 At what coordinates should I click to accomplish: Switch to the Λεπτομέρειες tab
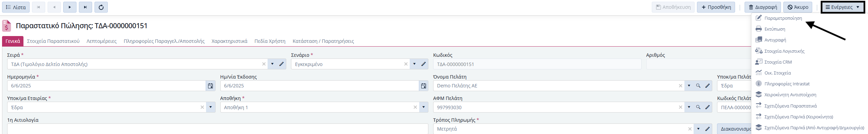(x=101, y=41)
